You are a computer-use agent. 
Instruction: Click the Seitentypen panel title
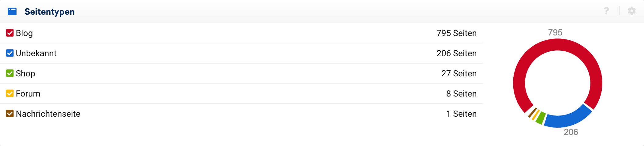[50, 12]
